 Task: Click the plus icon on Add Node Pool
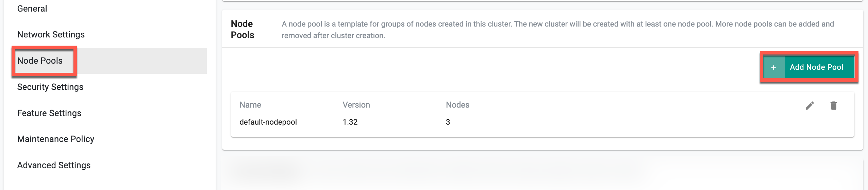773,67
